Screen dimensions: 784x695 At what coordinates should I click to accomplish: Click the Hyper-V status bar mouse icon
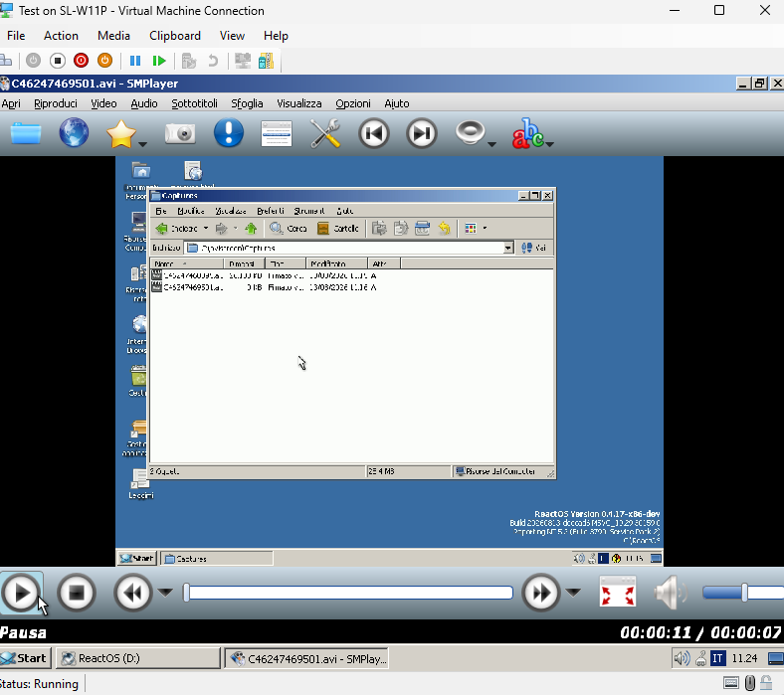coord(749,682)
